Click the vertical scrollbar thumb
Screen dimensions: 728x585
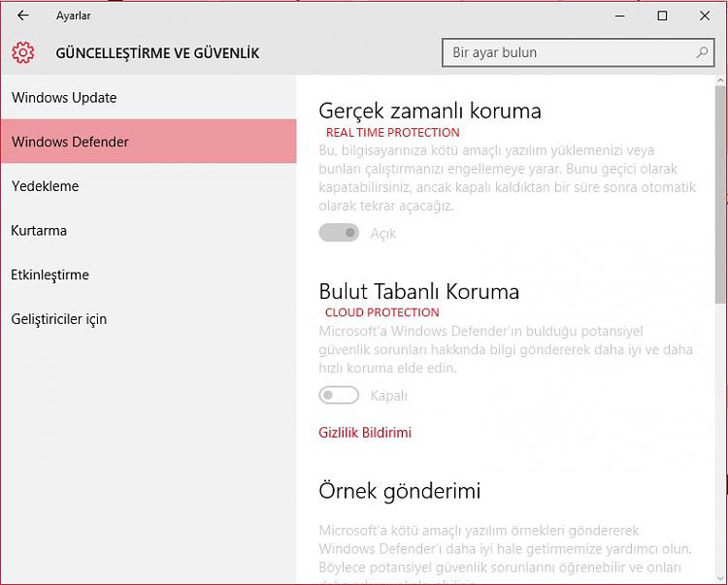point(720,195)
